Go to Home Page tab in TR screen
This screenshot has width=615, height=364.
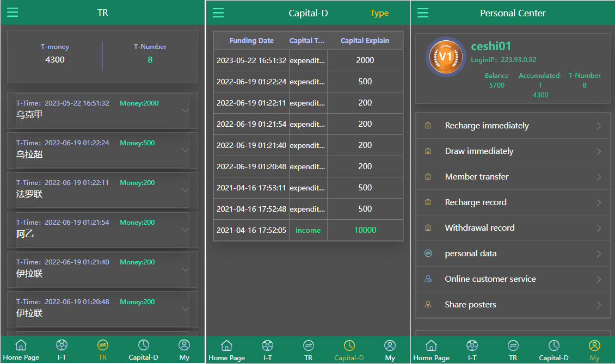pos(21,350)
